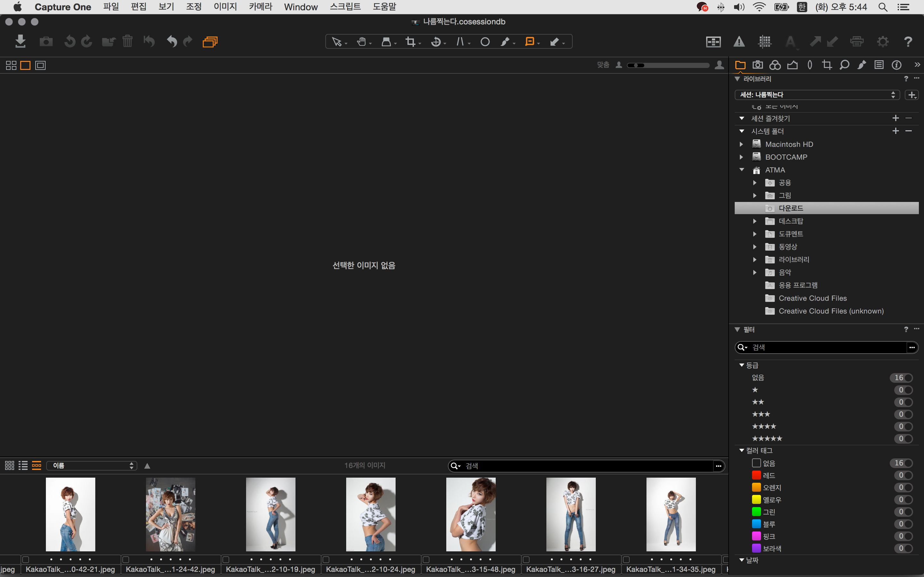Select the Straighten rotation tool
This screenshot has height=577, width=924.
click(436, 42)
